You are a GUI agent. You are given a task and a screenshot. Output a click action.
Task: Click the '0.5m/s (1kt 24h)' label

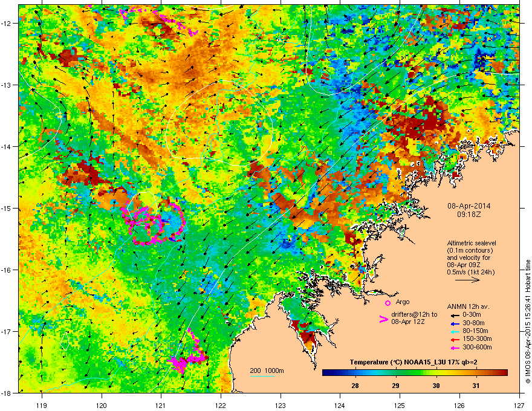coord(470,272)
